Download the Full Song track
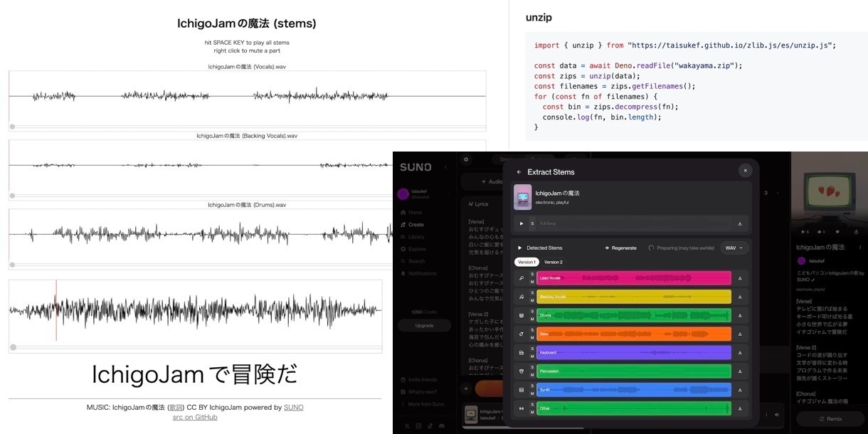 741,223
